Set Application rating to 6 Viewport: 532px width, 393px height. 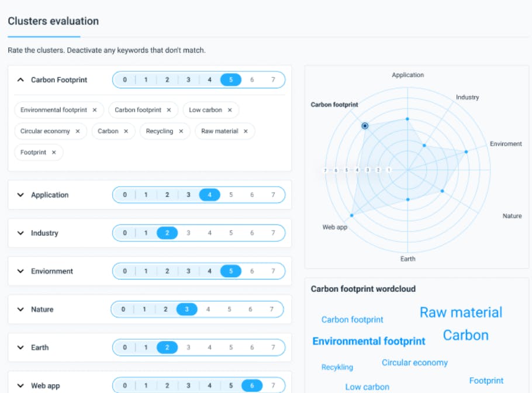252,195
